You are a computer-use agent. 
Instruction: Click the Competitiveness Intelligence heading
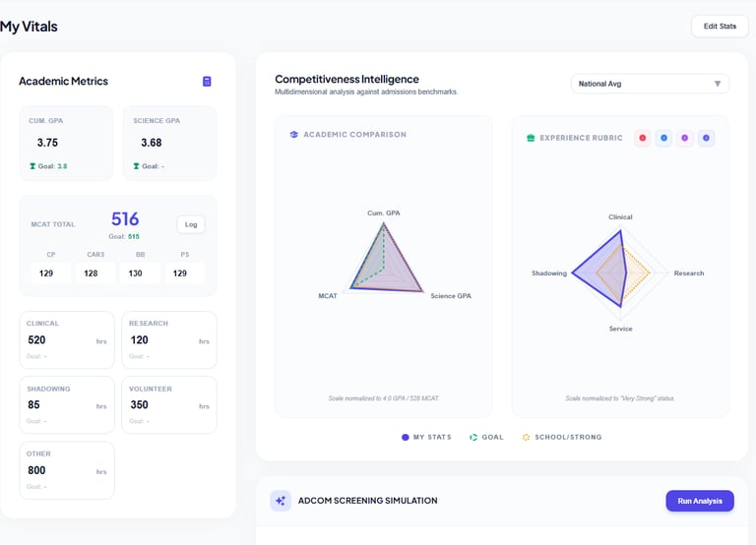(346, 79)
